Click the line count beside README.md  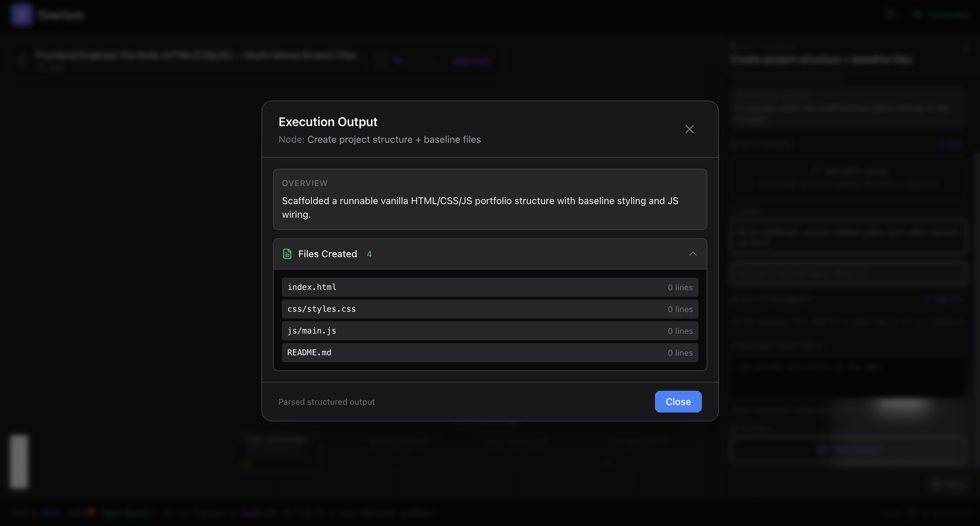[x=680, y=353]
